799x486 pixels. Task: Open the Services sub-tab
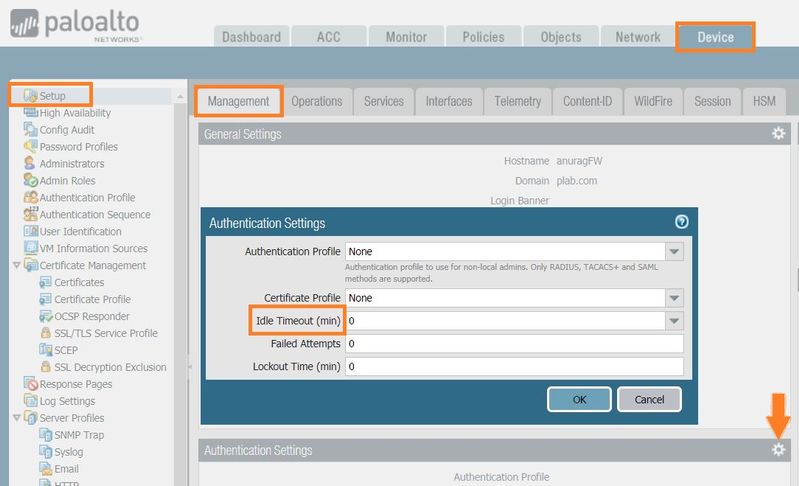pyautogui.click(x=384, y=101)
